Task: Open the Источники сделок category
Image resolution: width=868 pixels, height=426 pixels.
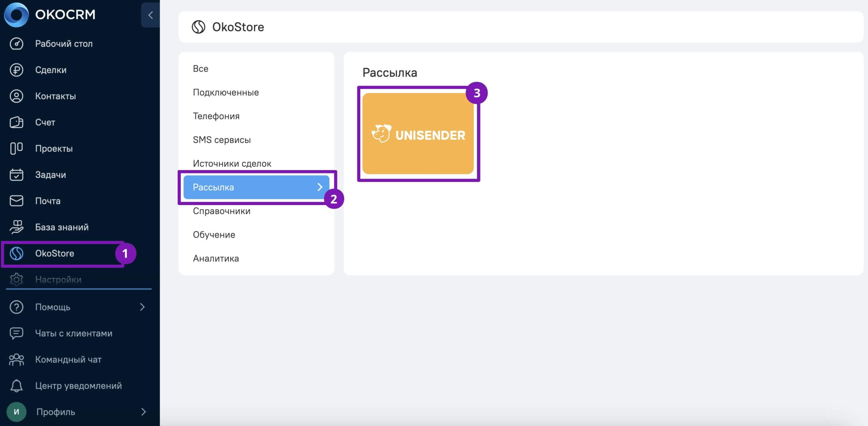Action: tap(232, 164)
